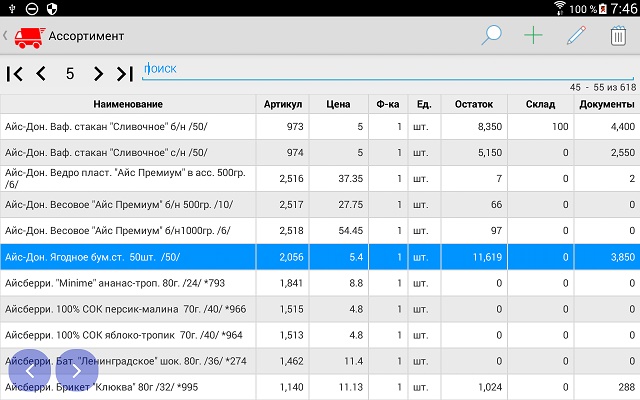The height and width of the screenshot is (400, 640).
Task: Click the 'Ассортимент' title
Action: pos(86,36)
